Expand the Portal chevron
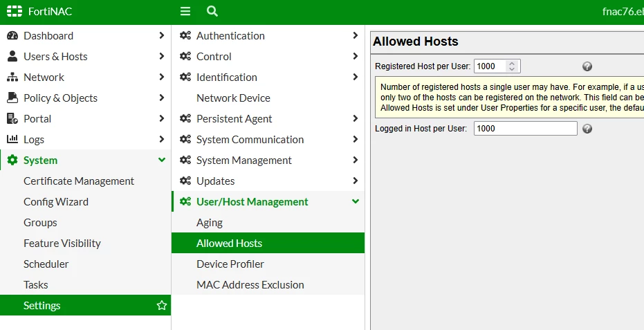 click(x=161, y=119)
